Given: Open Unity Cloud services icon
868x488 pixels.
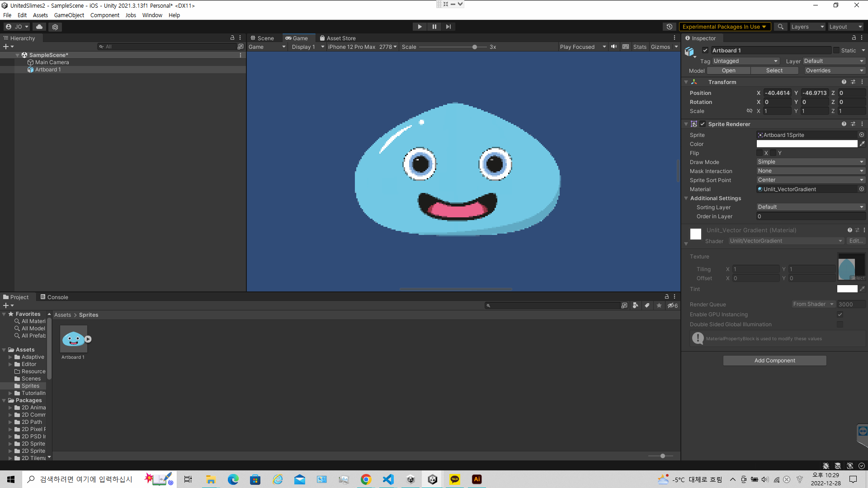Looking at the screenshot, I should [x=40, y=27].
